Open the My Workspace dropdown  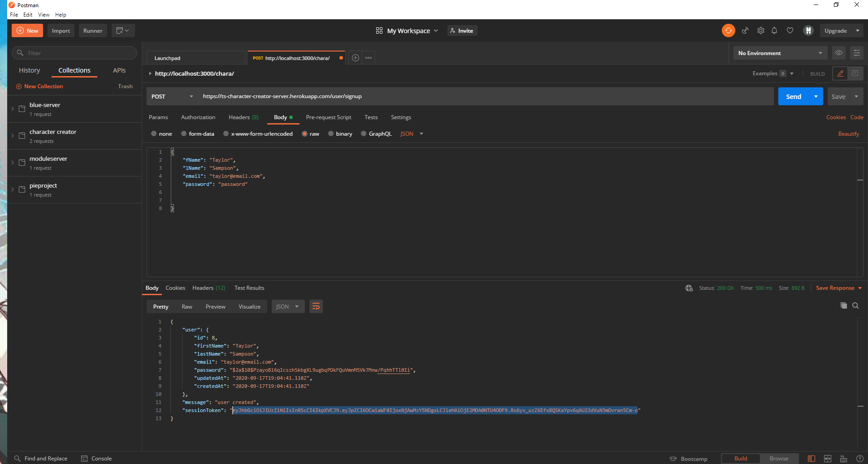[407, 30]
